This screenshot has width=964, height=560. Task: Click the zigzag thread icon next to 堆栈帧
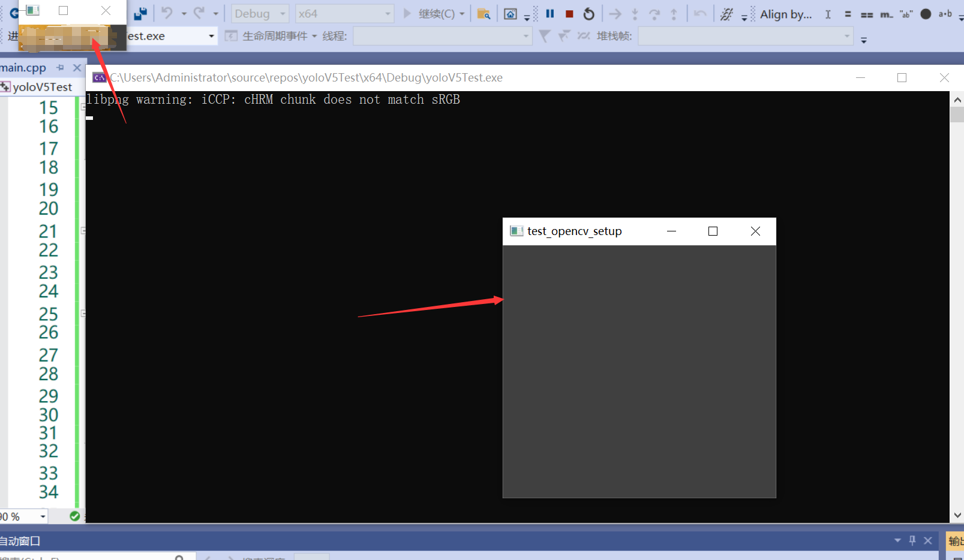point(584,36)
